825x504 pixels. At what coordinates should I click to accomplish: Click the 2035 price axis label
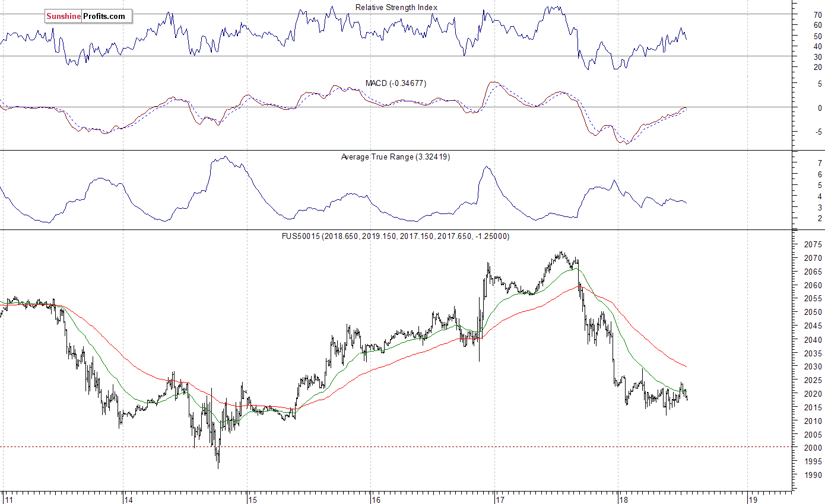coord(814,353)
